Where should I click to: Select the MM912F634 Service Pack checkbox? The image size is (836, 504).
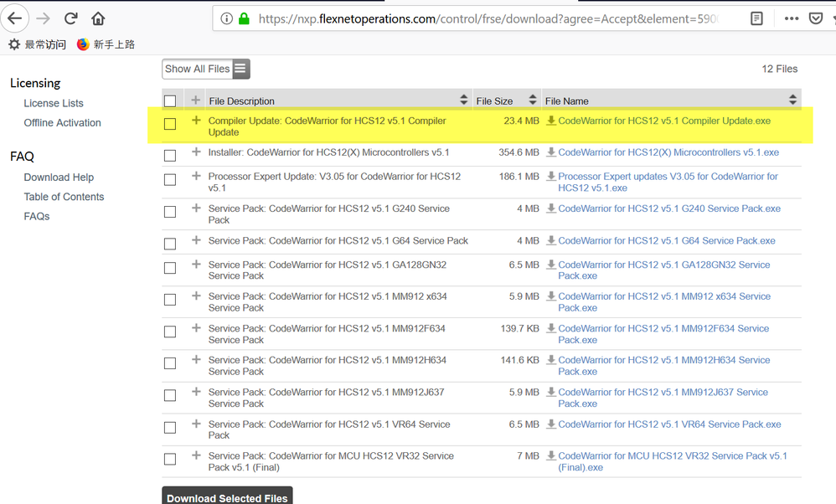point(170,332)
